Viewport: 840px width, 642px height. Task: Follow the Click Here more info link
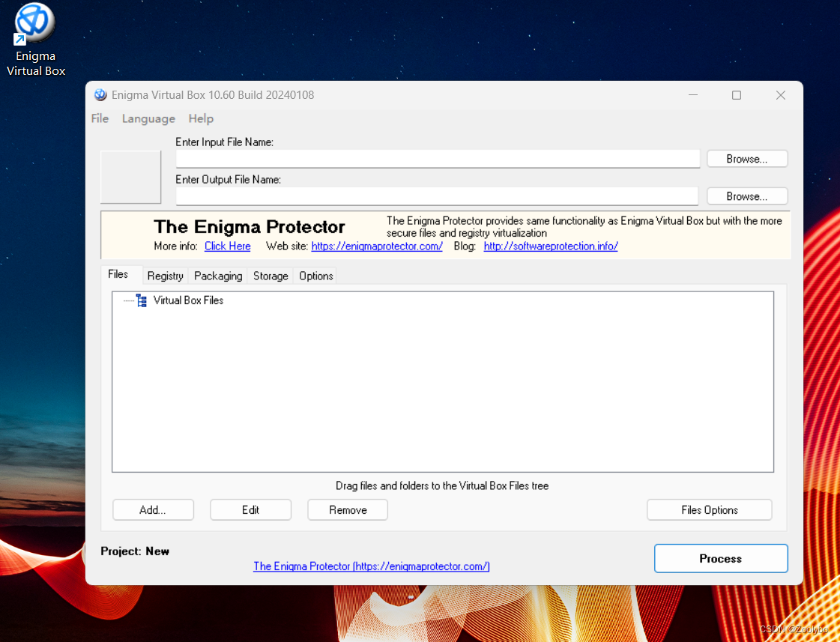228,246
